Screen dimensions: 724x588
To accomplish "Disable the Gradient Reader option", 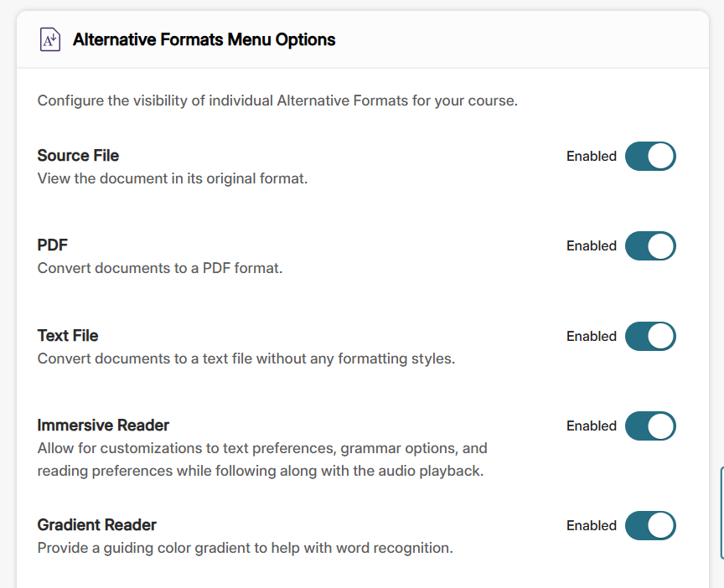I will (651, 525).
